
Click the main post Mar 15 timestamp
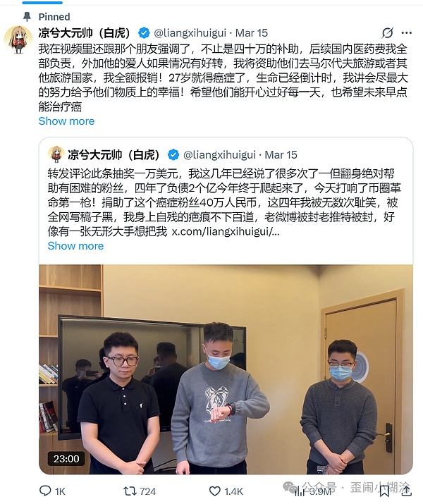252,33
